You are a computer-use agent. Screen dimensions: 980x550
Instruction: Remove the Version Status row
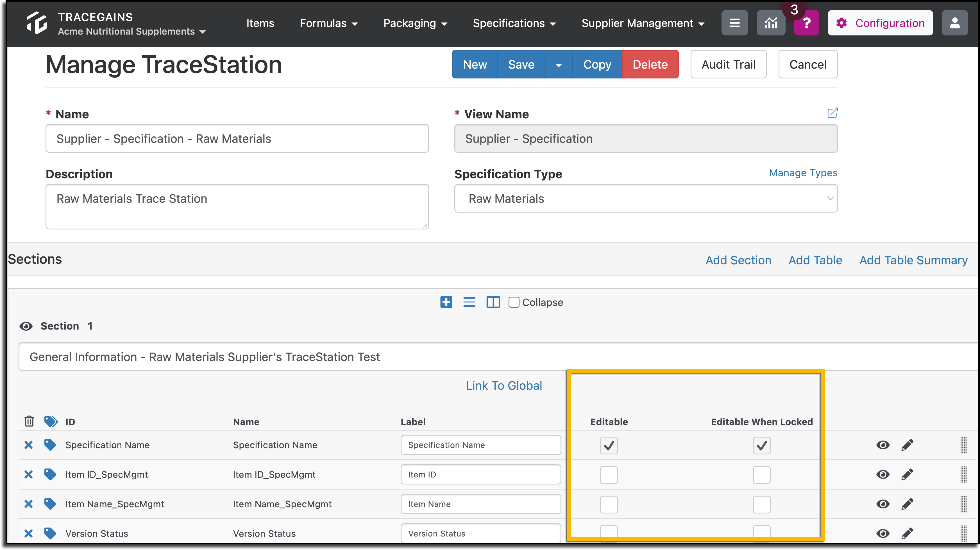(x=29, y=533)
